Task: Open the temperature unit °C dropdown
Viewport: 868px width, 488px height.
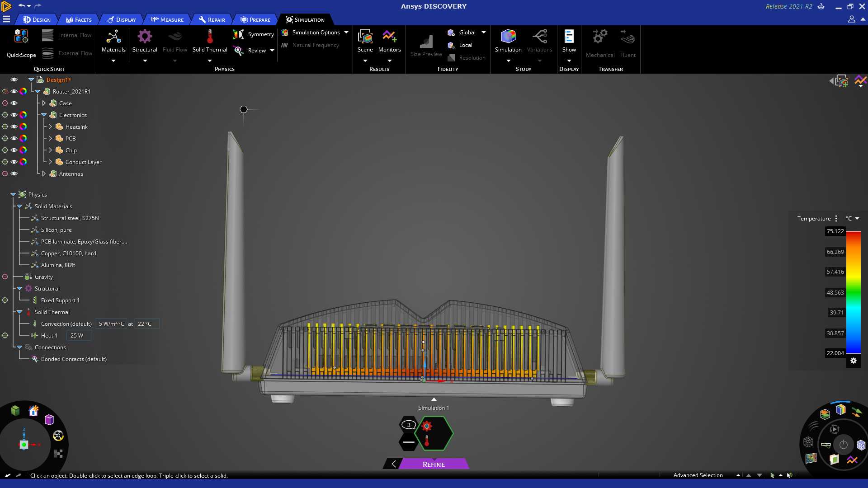Action: [853, 219]
